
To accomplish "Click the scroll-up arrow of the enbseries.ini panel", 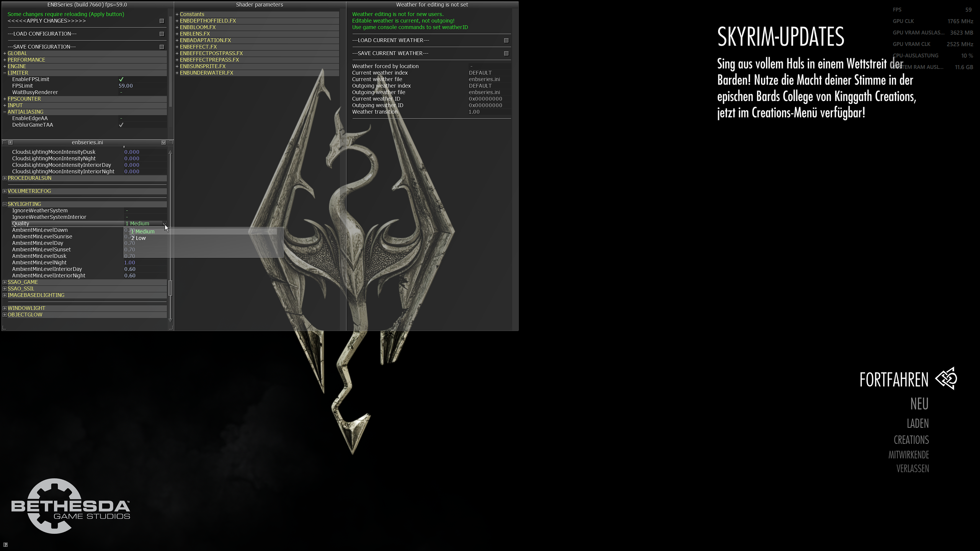I will coord(170,152).
